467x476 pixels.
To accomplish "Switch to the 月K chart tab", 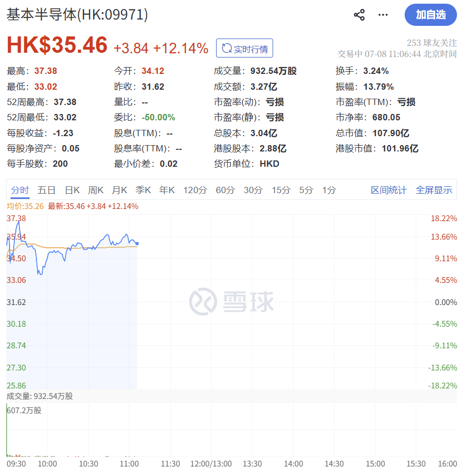I will 119,190.
